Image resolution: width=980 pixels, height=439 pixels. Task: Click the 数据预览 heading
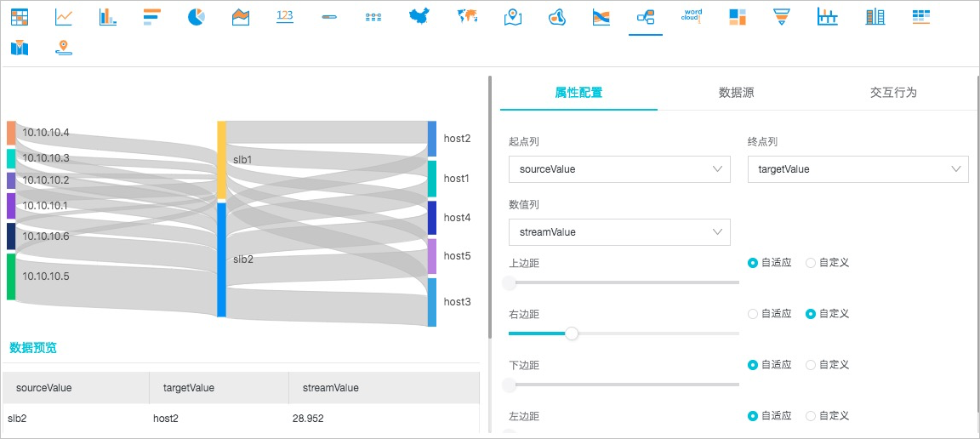pos(33,348)
